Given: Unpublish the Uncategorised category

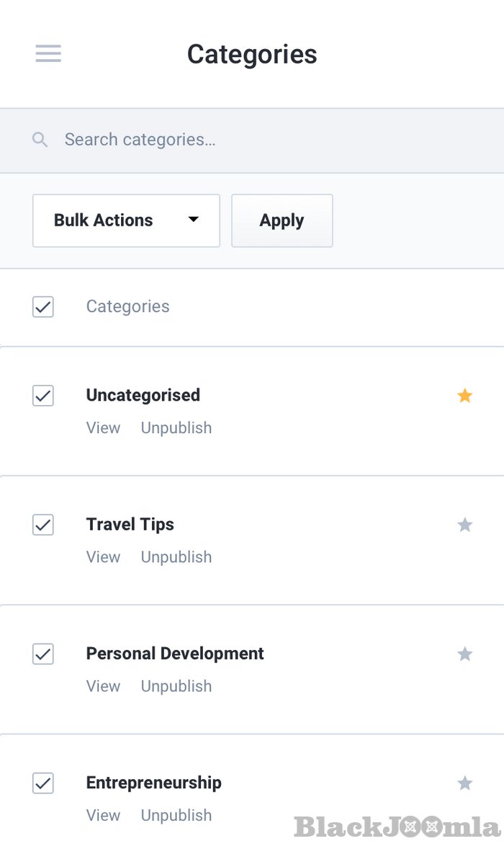Looking at the screenshot, I should 176,427.
